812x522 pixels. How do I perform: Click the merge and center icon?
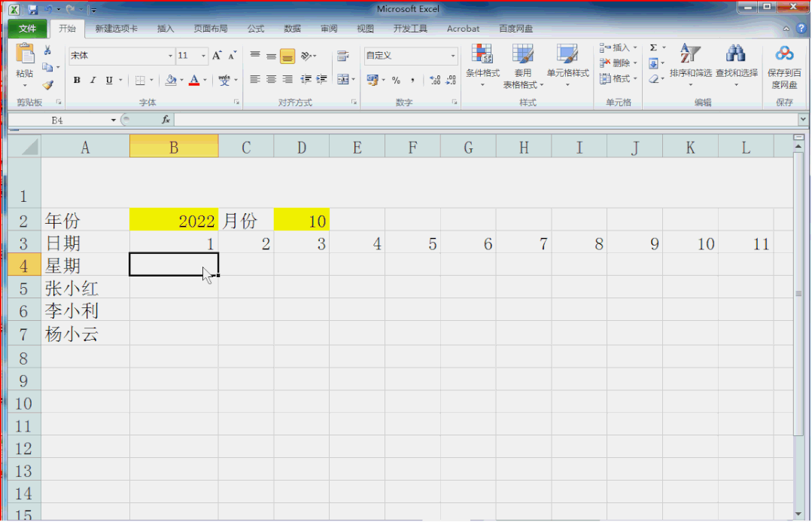(x=343, y=79)
